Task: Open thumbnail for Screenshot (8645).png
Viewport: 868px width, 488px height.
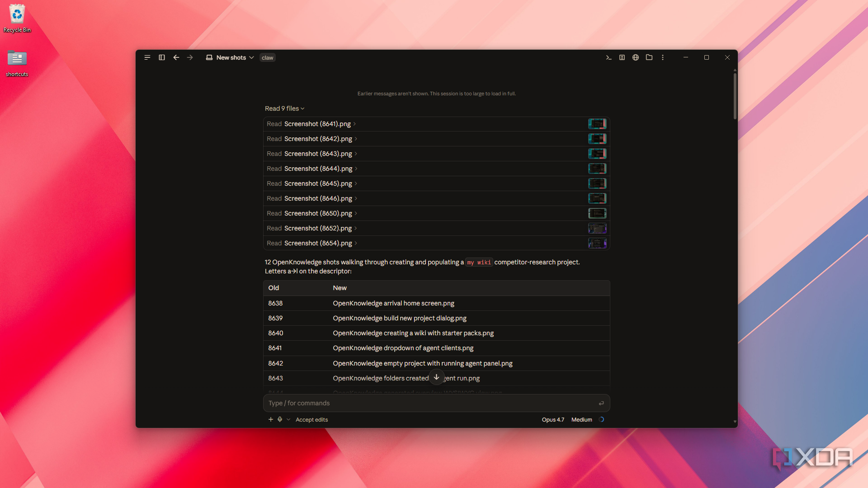Action: tap(597, 183)
